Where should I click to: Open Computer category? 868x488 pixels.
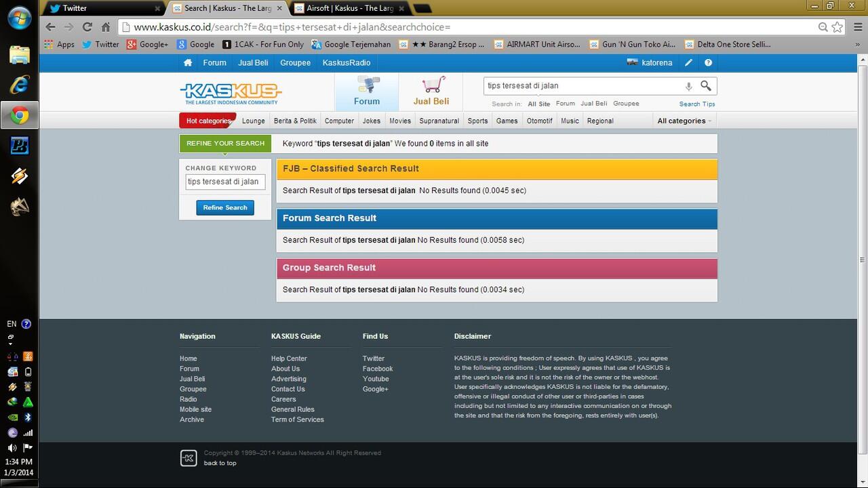pos(339,121)
